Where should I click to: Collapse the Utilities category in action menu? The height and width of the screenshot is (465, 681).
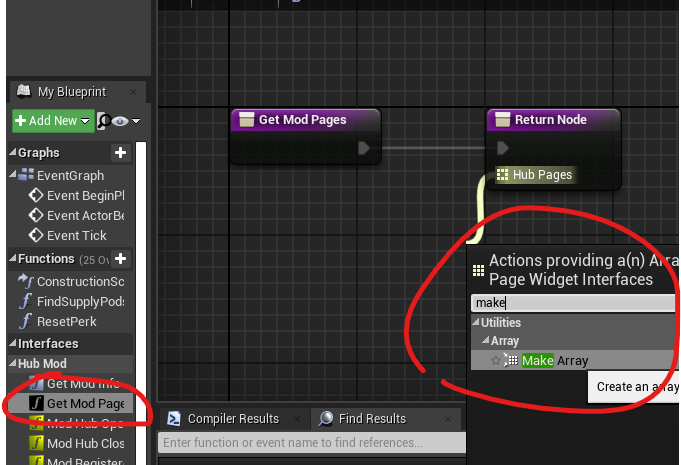(476, 322)
